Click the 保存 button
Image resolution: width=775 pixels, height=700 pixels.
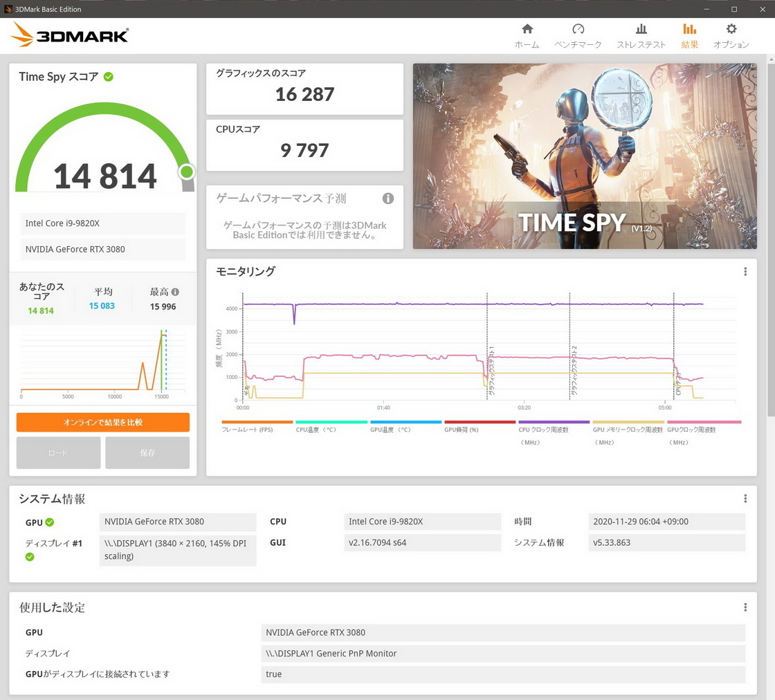coord(147,452)
